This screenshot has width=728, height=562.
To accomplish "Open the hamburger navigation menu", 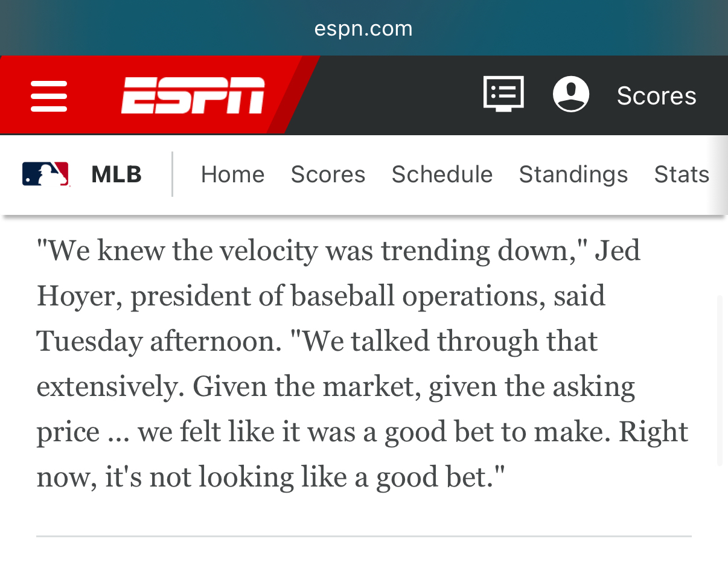I will [49, 96].
